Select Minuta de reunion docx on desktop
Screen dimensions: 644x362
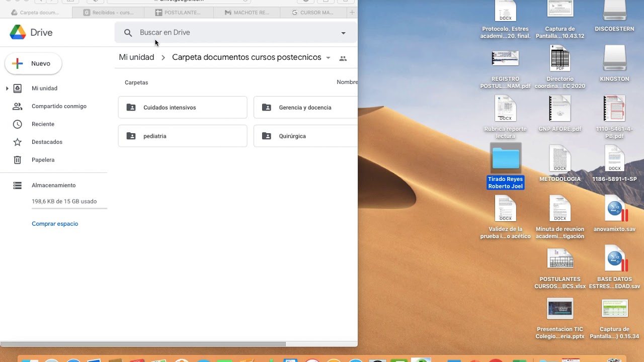pos(560,218)
